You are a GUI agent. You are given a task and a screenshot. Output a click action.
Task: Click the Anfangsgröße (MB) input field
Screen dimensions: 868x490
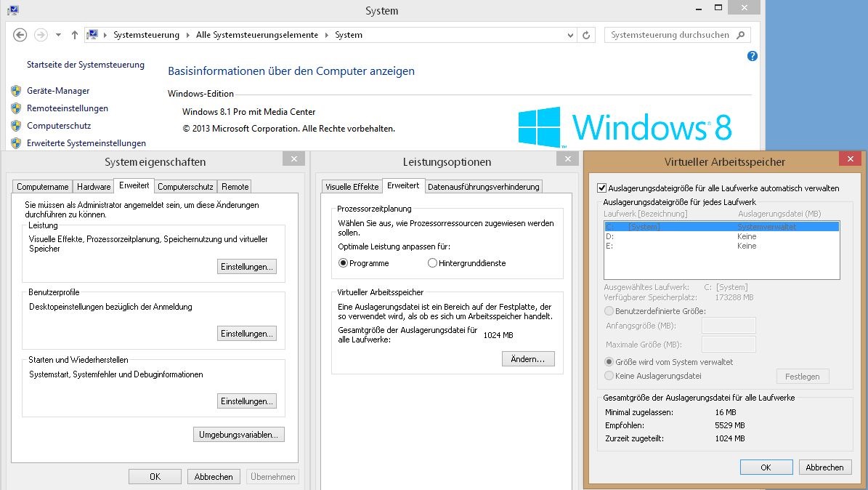coord(729,326)
